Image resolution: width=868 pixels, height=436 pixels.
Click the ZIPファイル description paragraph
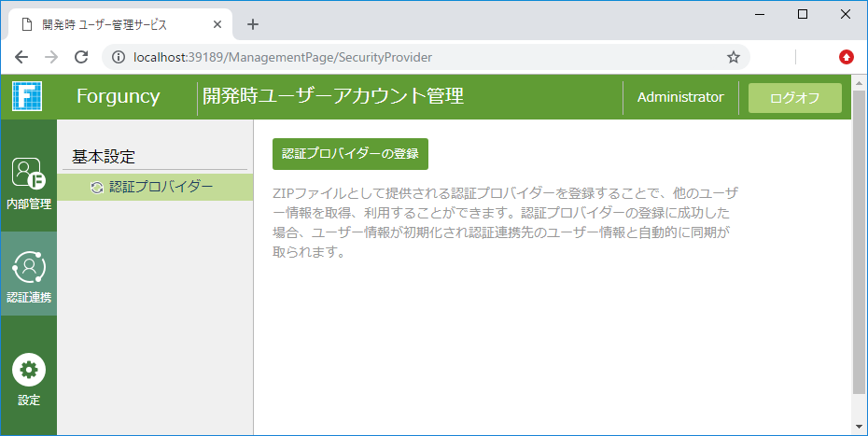coord(506,223)
